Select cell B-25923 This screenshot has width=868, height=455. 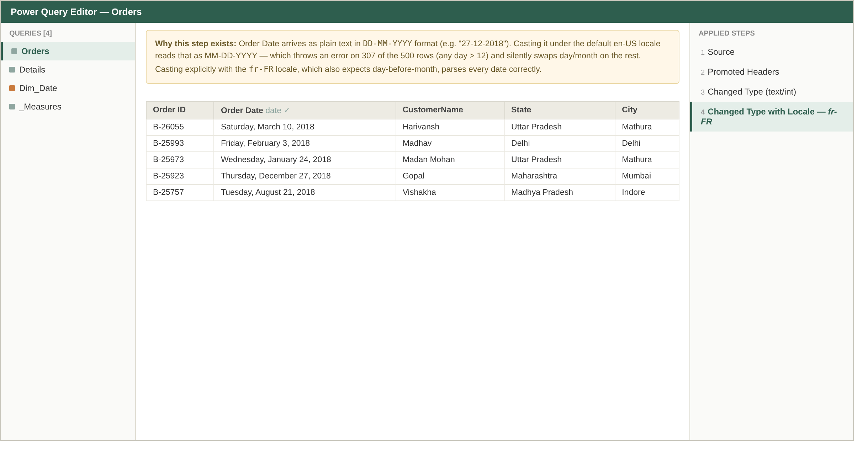(180, 176)
